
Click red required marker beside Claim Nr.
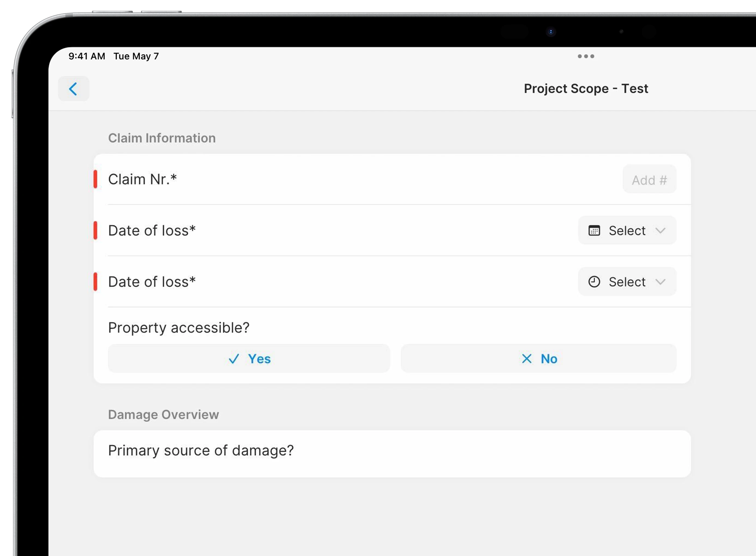[x=96, y=179]
